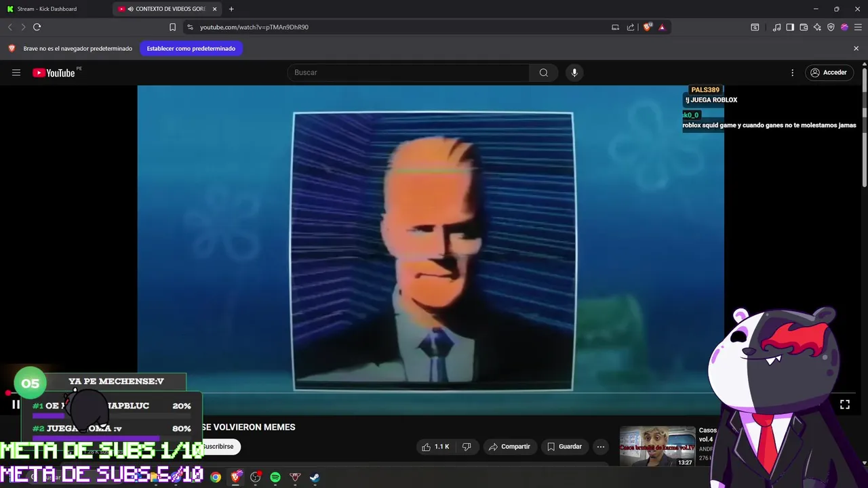Open OBS Studio from the taskbar
Image resolution: width=868 pixels, height=488 pixels.
tap(255, 477)
